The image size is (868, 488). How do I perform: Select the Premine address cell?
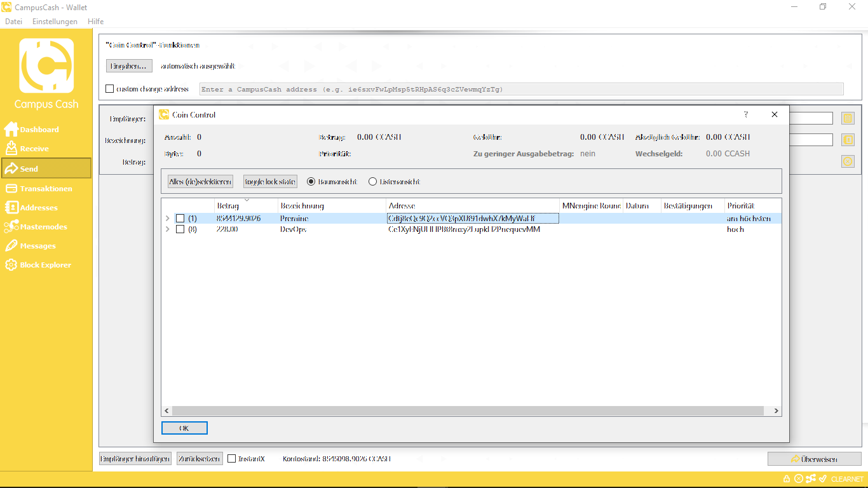473,219
